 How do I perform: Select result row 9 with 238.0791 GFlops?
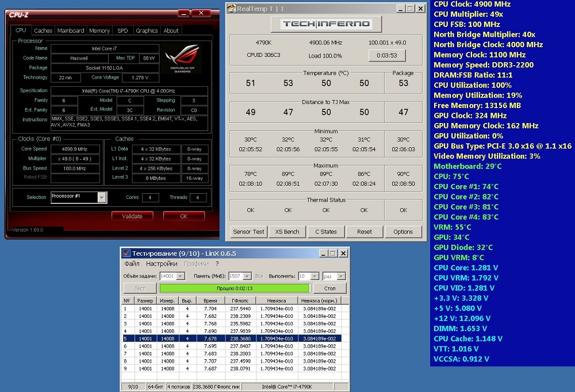coord(232,368)
